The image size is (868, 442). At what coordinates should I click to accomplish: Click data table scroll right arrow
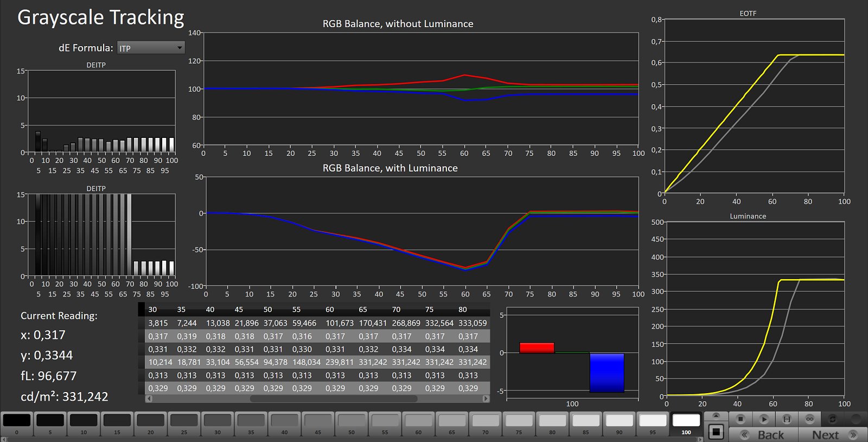coord(486,399)
